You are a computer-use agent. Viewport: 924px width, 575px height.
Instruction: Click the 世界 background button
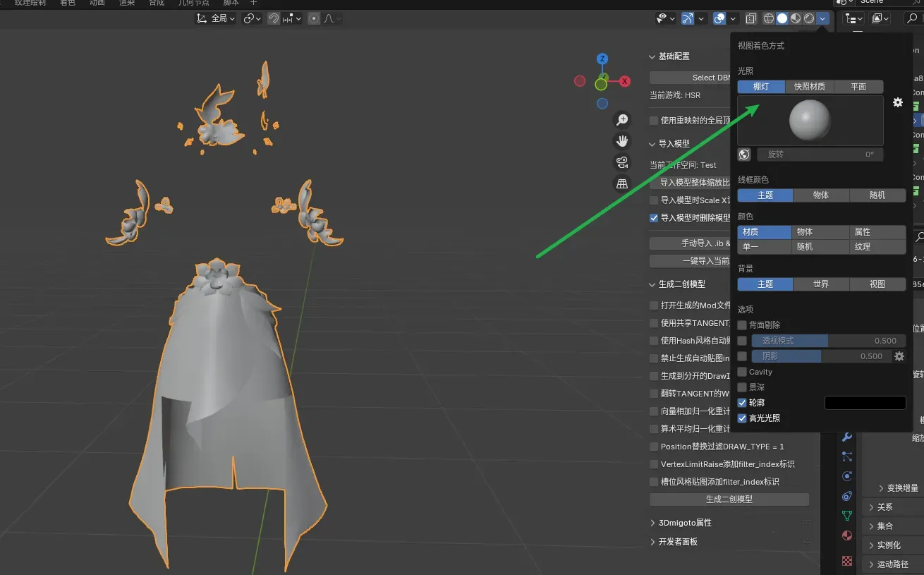click(x=820, y=284)
